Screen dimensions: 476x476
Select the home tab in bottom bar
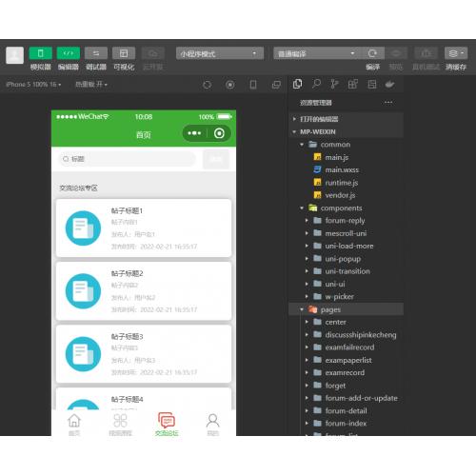(x=74, y=424)
